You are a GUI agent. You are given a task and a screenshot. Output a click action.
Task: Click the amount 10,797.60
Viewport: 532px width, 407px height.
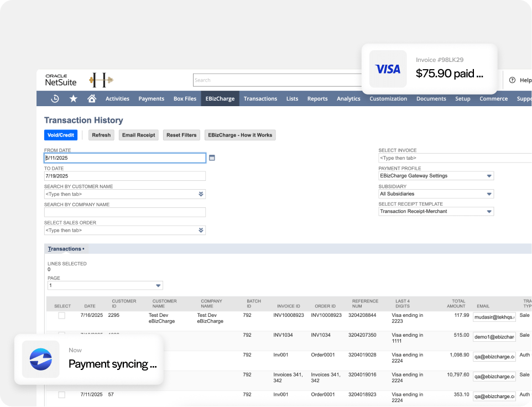click(x=458, y=375)
